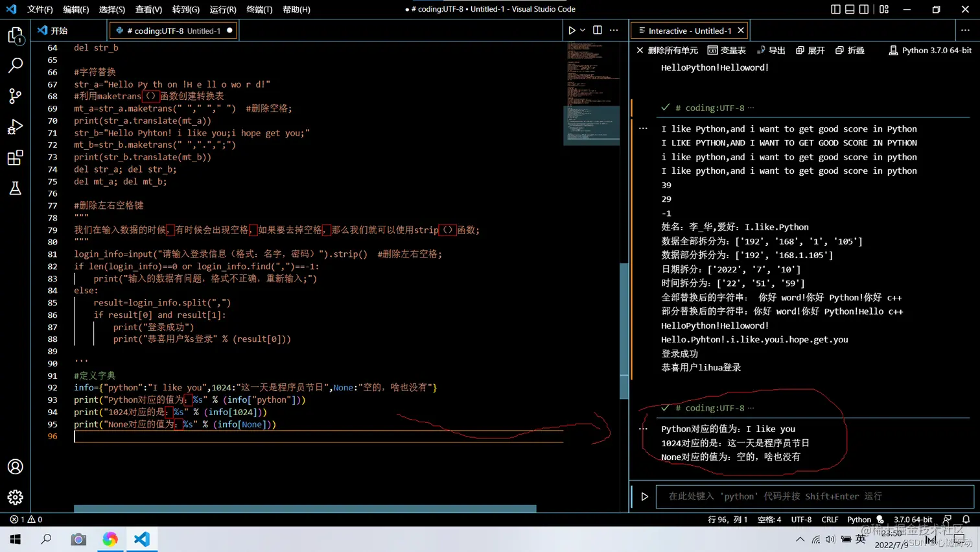Click 展开 to expand all cells
Viewport: 980px width, 552px height.
click(810, 50)
